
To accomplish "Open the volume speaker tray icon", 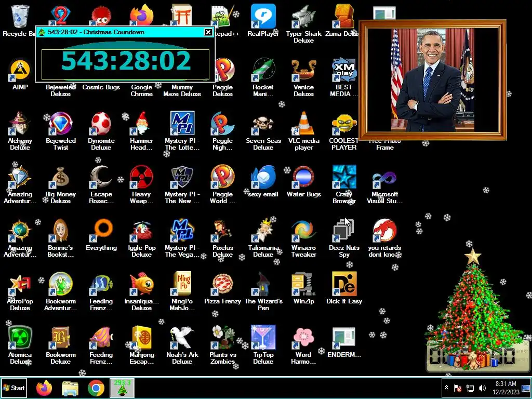I will pos(482,388).
